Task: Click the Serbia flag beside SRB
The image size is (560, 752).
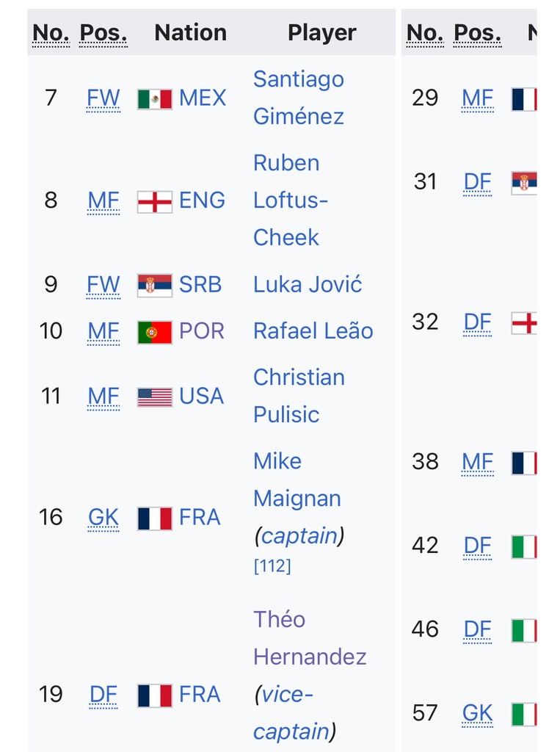Action: 154,286
